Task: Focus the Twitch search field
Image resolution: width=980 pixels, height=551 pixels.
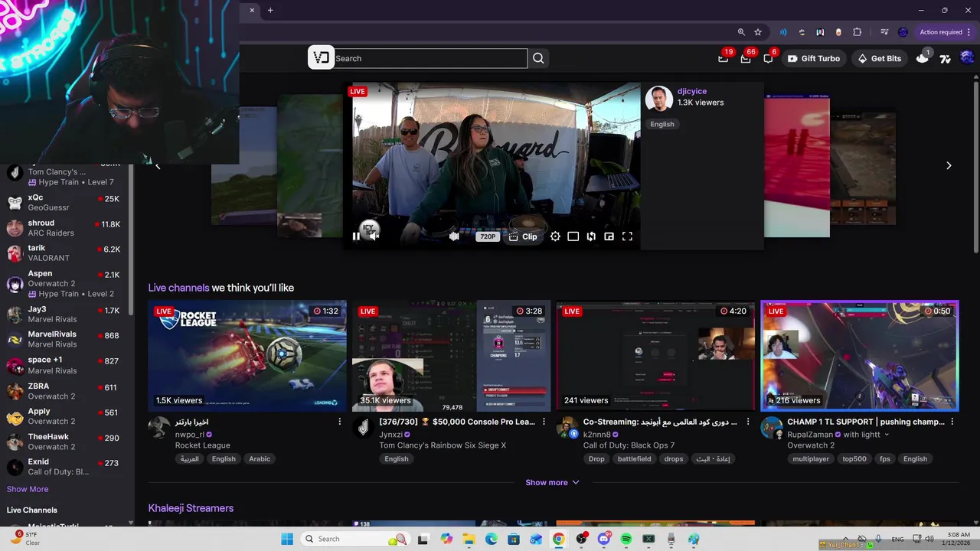Action: pos(430,58)
